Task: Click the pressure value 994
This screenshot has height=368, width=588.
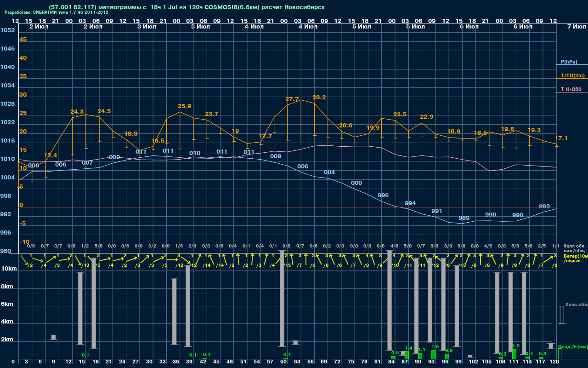Action: 410,203
